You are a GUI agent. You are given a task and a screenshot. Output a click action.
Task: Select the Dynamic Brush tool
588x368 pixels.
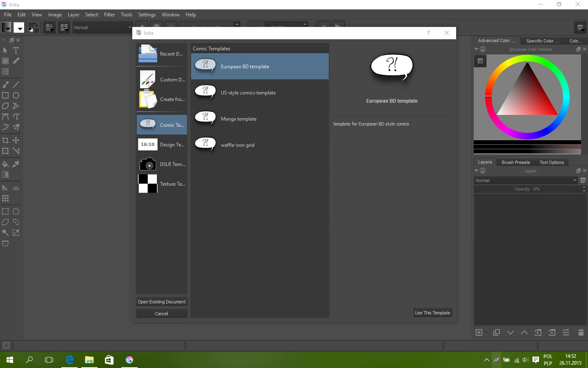[5, 127]
